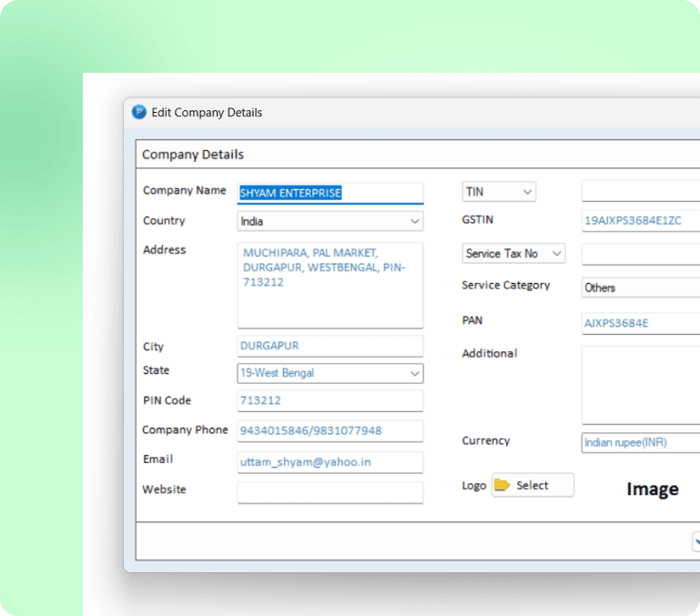Click the PIN Code label
Image resolution: width=700 pixels, height=616 pixels.
(167, 400)
